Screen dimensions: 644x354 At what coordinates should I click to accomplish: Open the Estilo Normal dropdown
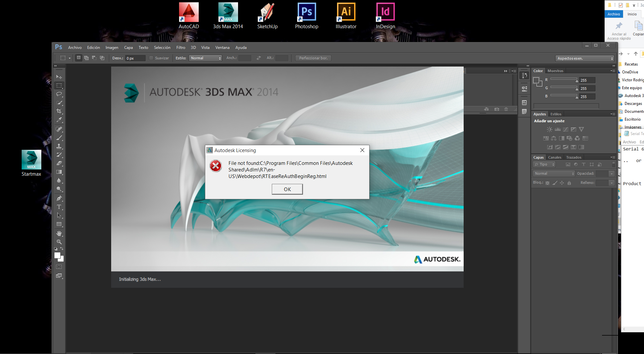point(205,58)
